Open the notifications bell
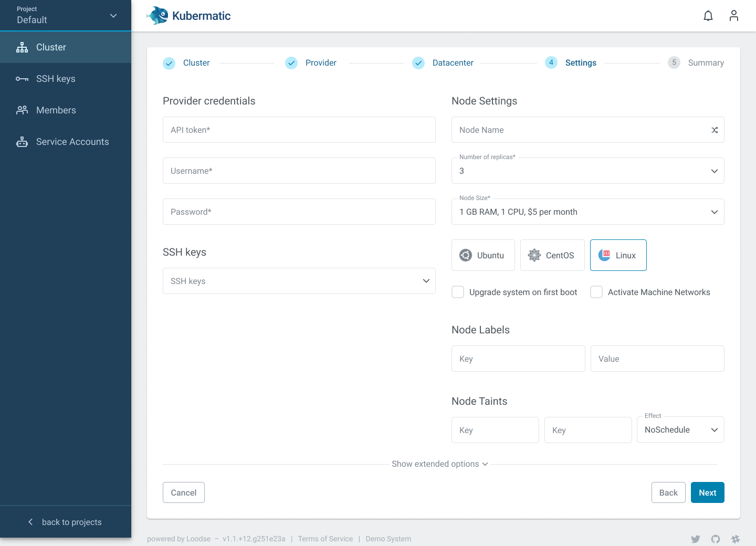This screenshot has width=756, height=546. pyautogui.click(x=708, y=16)
